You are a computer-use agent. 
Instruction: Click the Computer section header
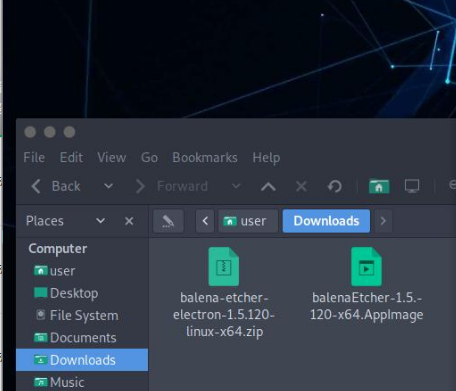58,249
